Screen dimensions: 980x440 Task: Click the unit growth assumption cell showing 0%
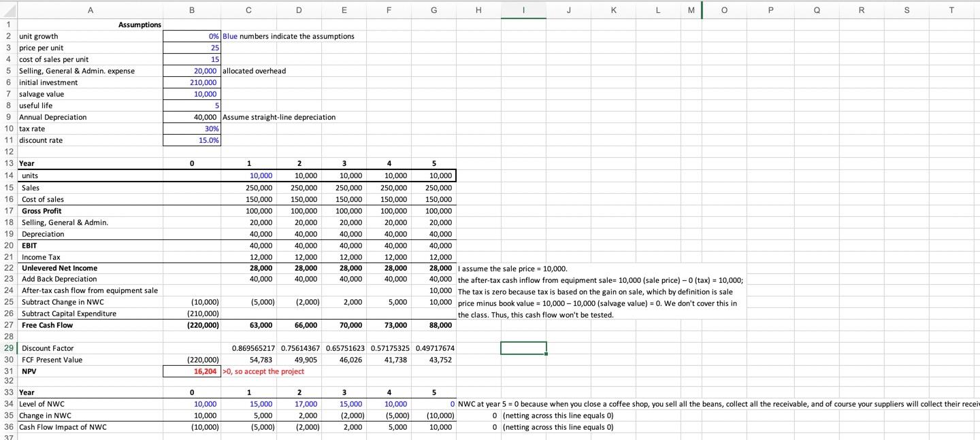click(x=192, y=36)
